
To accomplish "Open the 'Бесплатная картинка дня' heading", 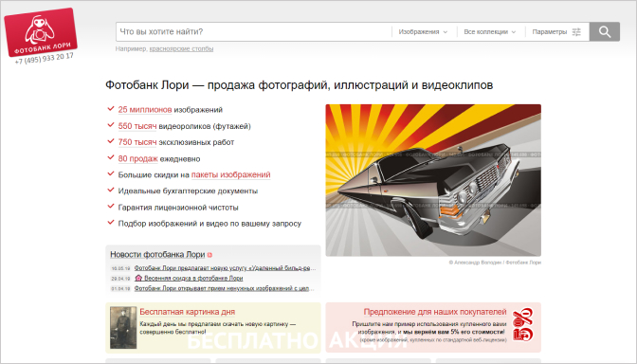I will [188, 312].
